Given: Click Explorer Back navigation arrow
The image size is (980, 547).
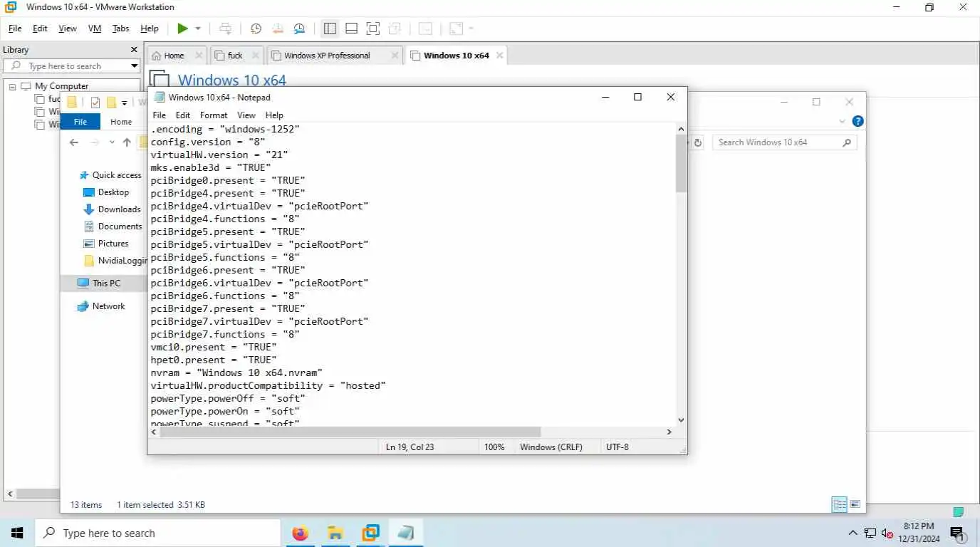Looking at the screenshot, I should 74,142.
